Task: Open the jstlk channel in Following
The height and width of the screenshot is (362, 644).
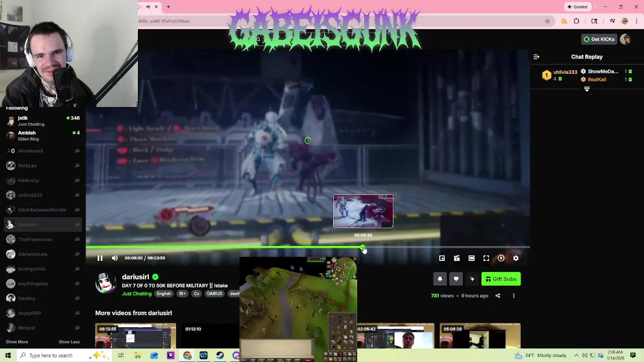Action: click(43, 121)
